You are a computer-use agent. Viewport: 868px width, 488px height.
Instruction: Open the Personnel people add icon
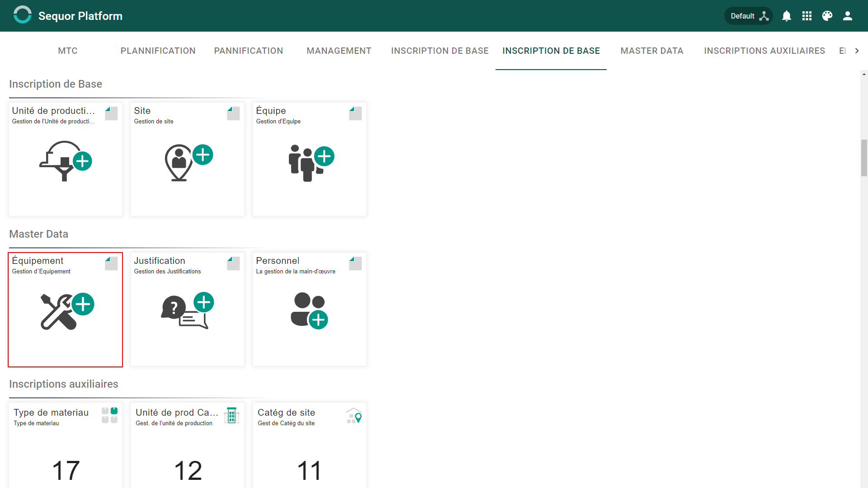click(x=309, y=310)
